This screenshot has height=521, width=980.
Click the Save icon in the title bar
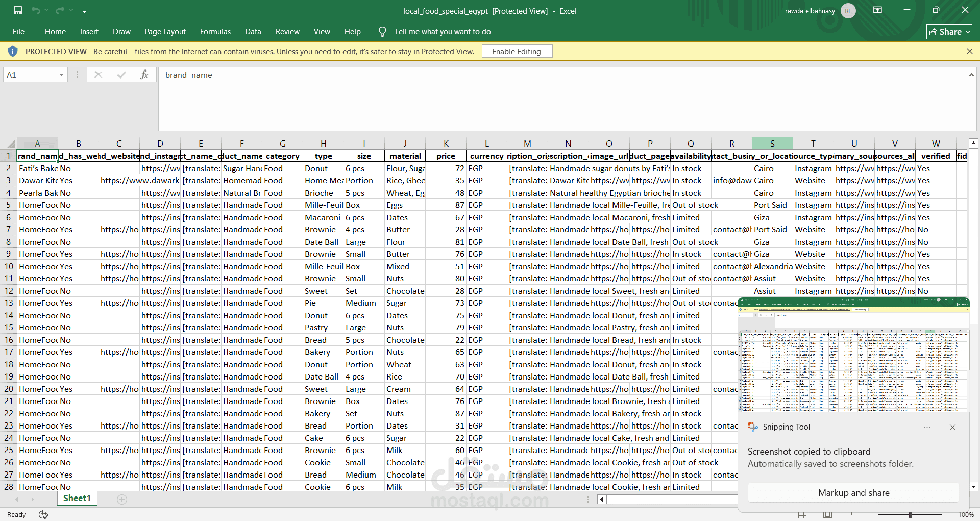pyautogui.click(x=18, y=10)
